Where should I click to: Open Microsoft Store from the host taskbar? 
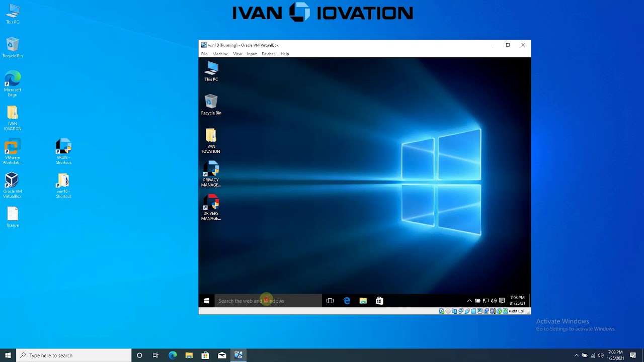tap(205, 355)
